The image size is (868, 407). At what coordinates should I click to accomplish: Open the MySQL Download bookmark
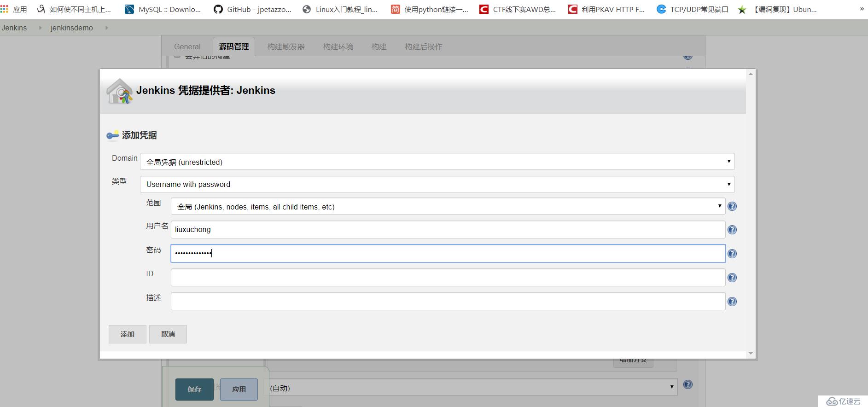point(163,9)
